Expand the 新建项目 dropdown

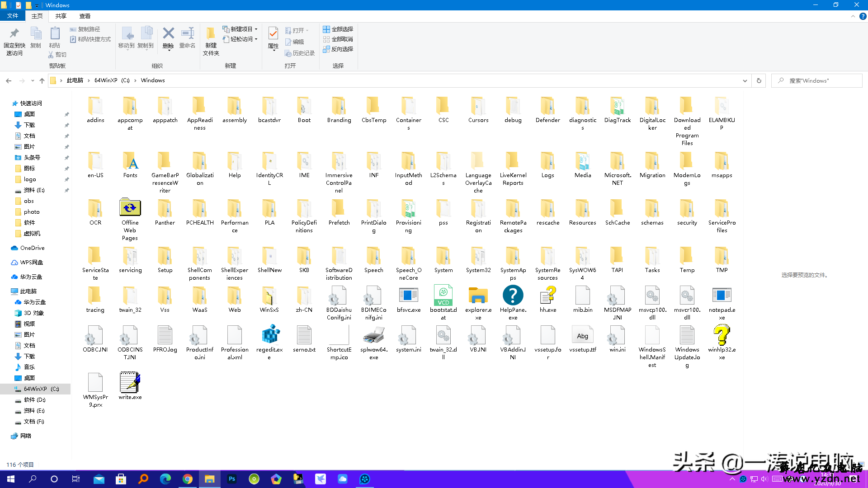256,29
